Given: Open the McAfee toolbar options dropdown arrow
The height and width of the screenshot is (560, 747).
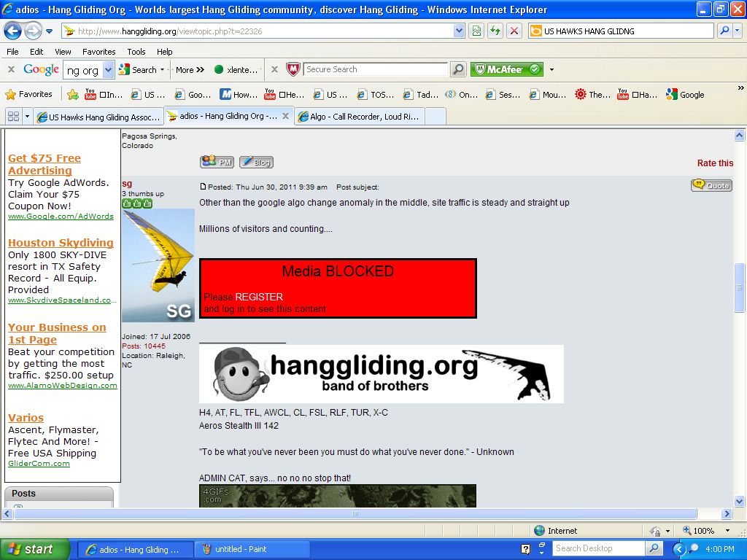Looking at the screenshot, I should [551, 69].
